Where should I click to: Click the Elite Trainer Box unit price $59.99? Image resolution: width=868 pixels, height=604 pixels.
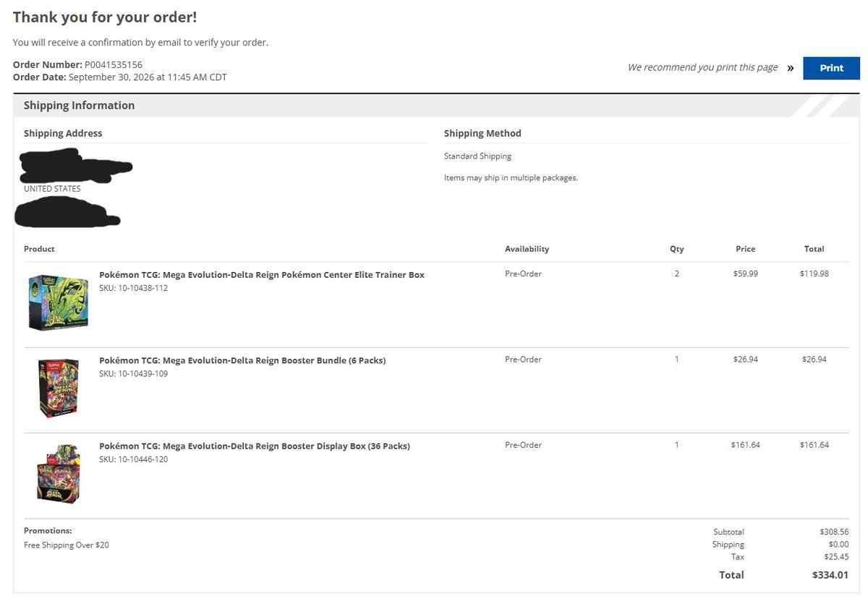(746, 274)
